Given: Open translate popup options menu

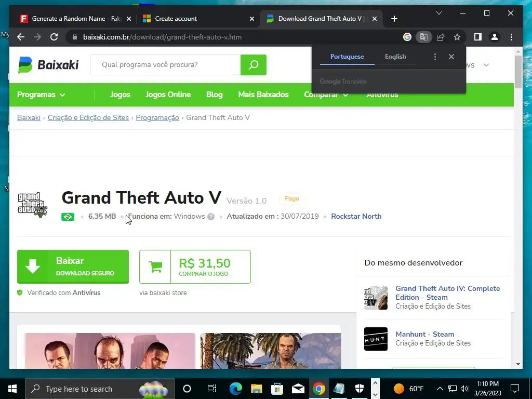Looking at the screenshot, I should [x=435, y=57].
